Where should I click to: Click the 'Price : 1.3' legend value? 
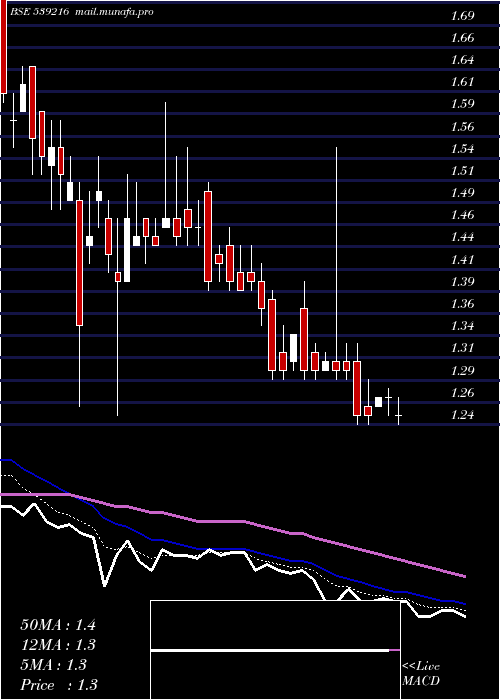59,685
